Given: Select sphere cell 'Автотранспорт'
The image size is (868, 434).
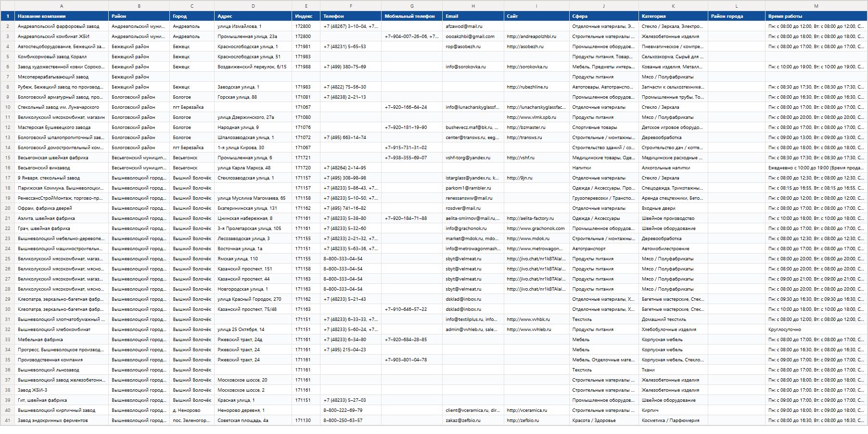Looking at the screenshot, I should (604, 249).
